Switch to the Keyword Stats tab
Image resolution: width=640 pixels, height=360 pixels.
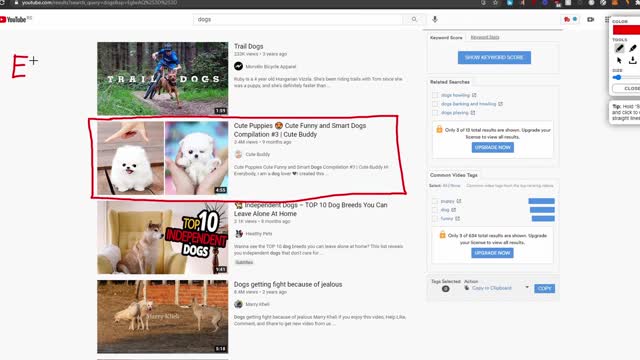pyautogui.click(x=485, y=37)
